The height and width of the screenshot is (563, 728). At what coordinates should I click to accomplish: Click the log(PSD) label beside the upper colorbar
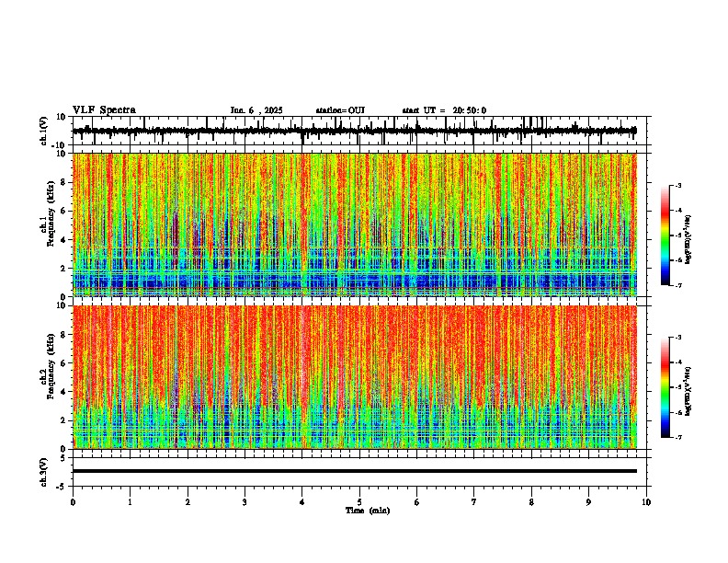point(688,240)
